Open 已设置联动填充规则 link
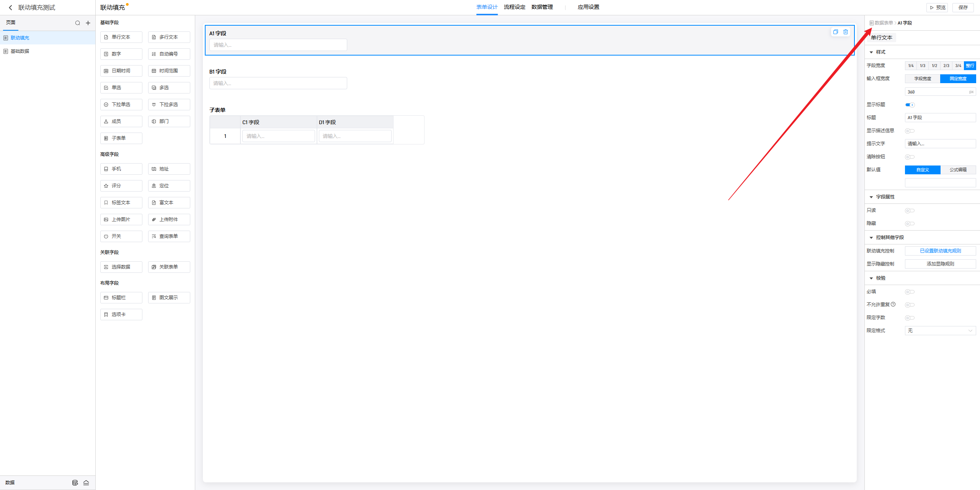This screenshot has height=490, width=980. [x=940, y=251]
